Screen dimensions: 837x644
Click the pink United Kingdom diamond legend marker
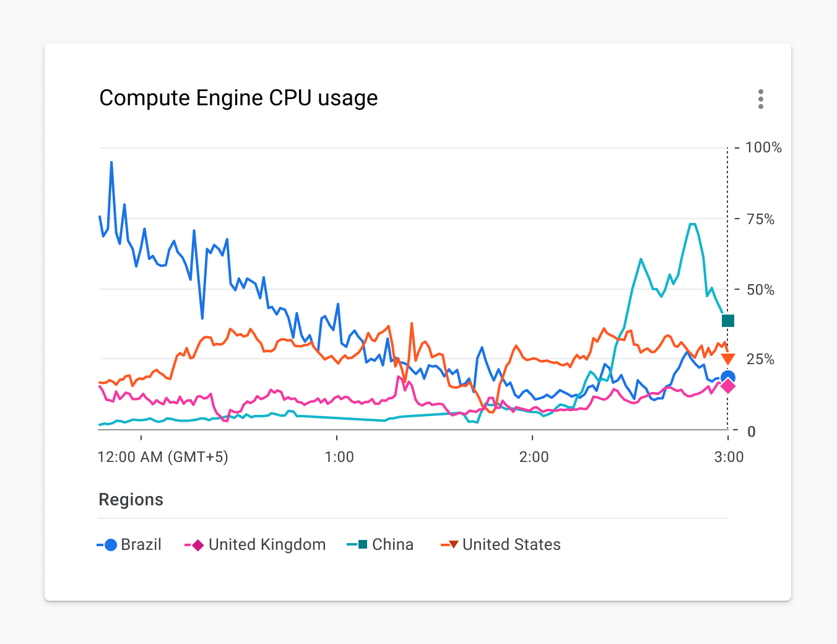pos(197,544)
